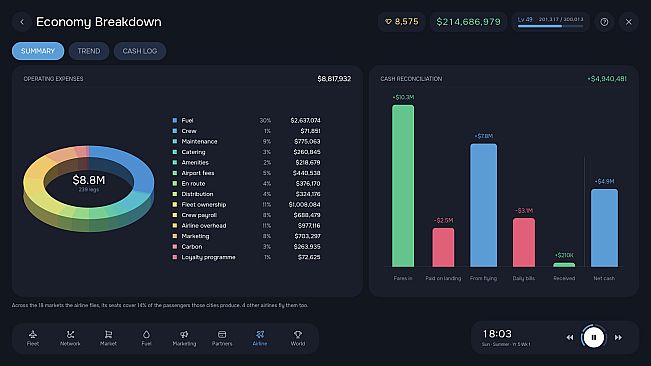Viewport: 651px width, 366px height.
Task: Open the Network section in bottom nav
Action: [70, 338]
